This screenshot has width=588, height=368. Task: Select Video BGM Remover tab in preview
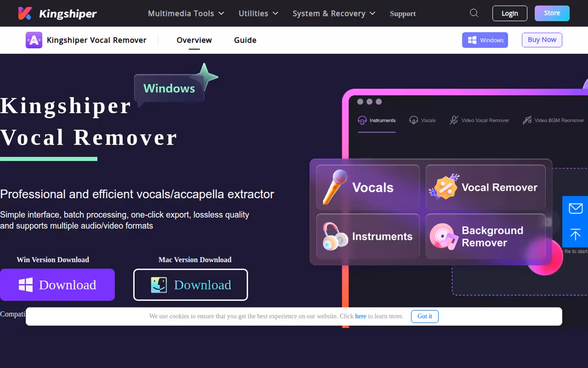pos(554,120)
